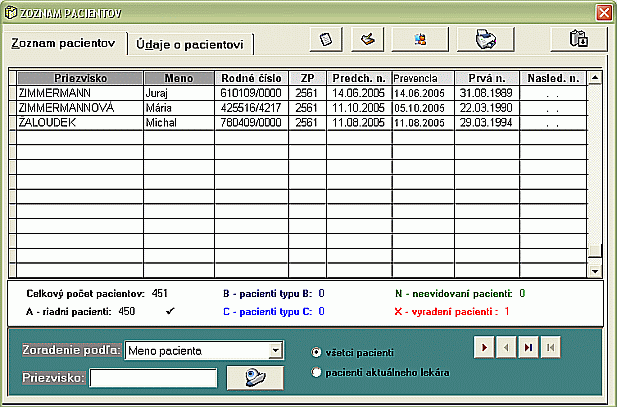
Task: Click the table scrollbar up arrow
Action: 595,78
